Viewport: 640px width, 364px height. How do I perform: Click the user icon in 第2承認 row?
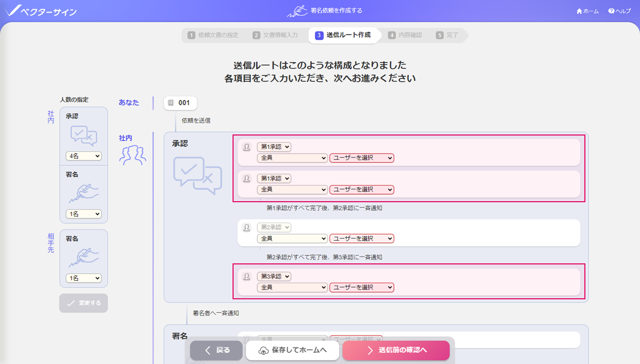pyautogui.click(x=247, y=227)
